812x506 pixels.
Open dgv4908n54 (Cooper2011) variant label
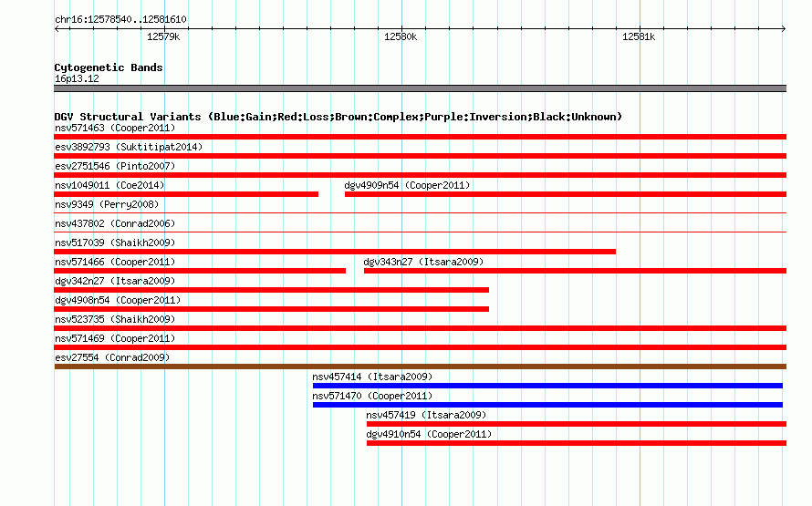[118, 300]
